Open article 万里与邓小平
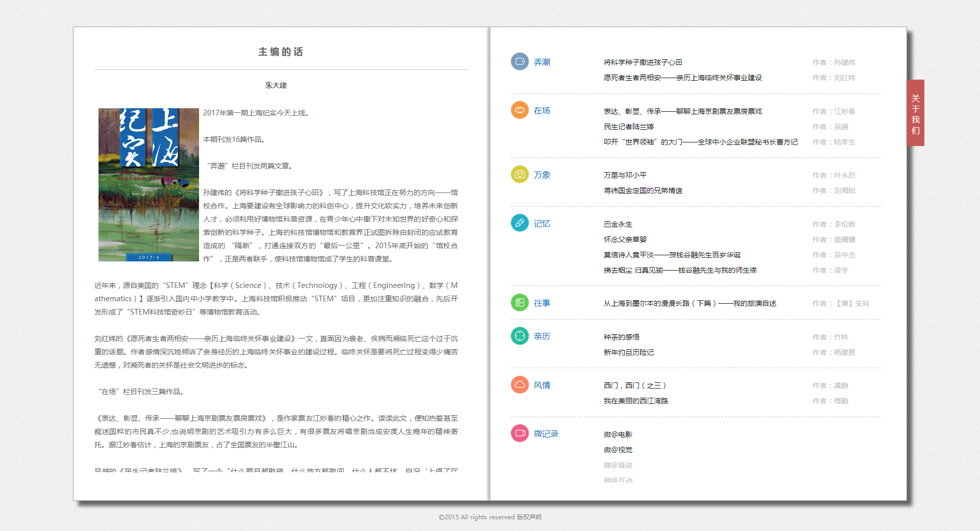Screen dimensions: 980x531 click(x=625, y=175)
